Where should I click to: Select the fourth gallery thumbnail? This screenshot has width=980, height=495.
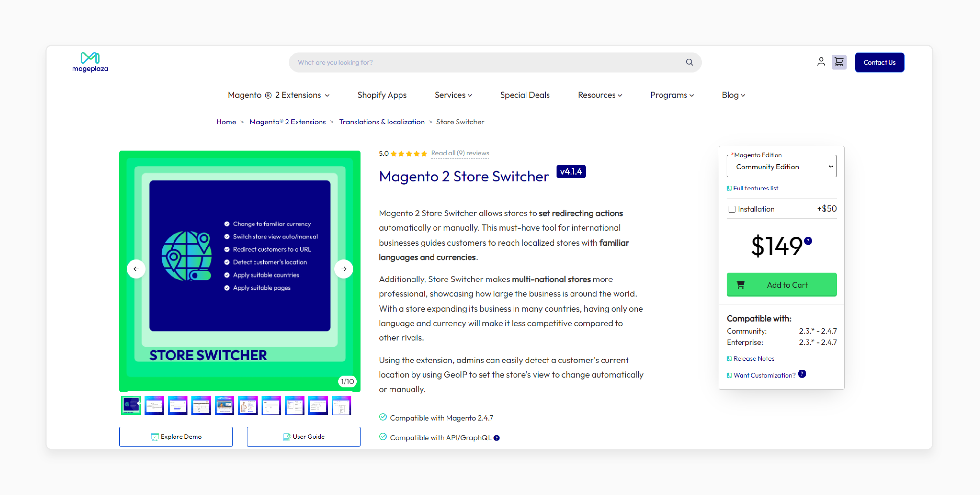click(201, 405)
